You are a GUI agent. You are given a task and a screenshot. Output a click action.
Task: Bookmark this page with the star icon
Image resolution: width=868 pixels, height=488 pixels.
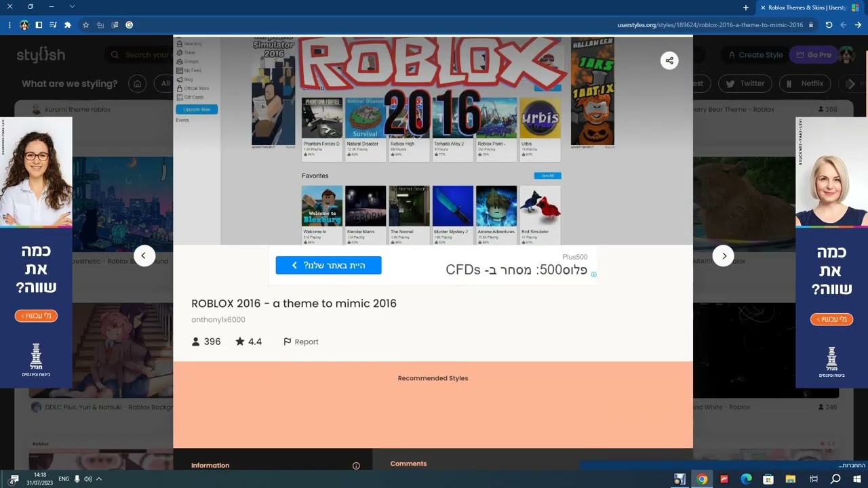pyautogui.click(x=85, y=25)
